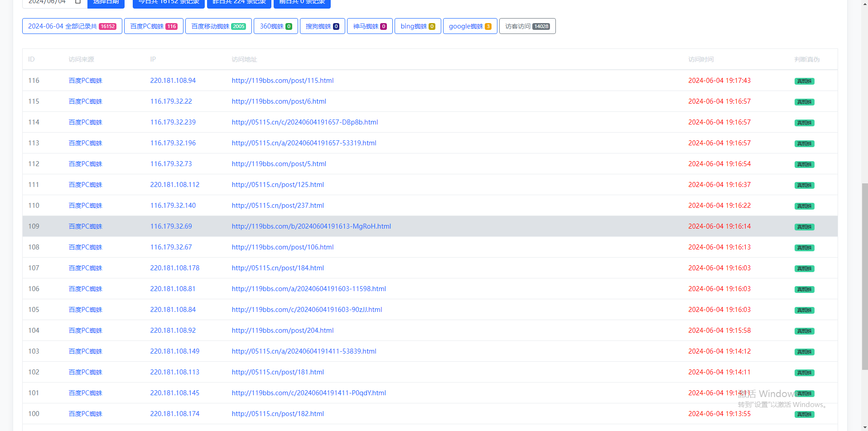The width and height of the screenshot is (868, 431).
Task: Click the 访问时间 column header
Action: (x=701, y=59)
